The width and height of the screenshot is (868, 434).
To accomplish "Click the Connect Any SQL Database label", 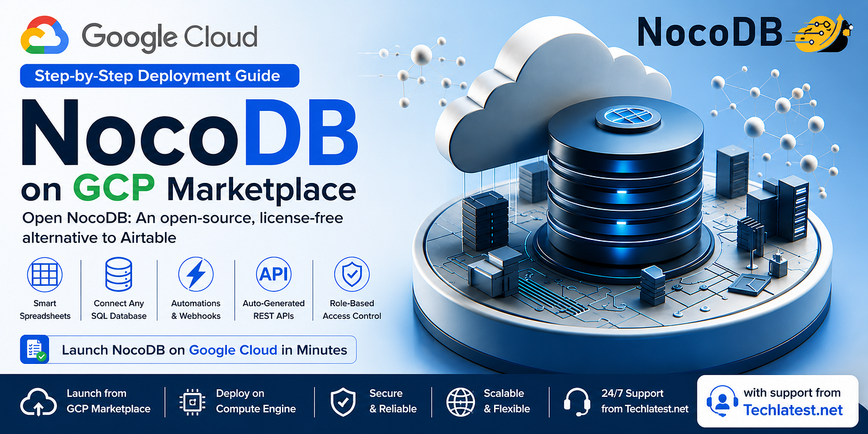I will click(x=118, y=309).
